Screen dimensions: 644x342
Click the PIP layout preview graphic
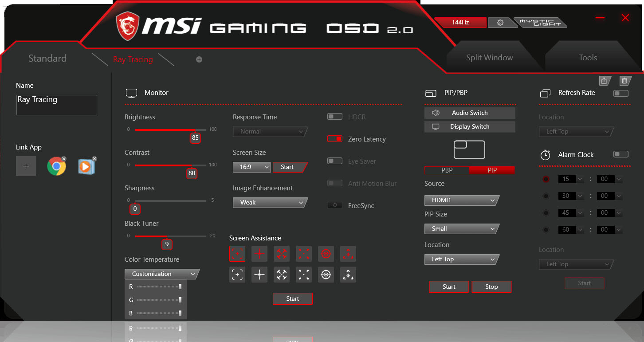[x=469, y=149]
